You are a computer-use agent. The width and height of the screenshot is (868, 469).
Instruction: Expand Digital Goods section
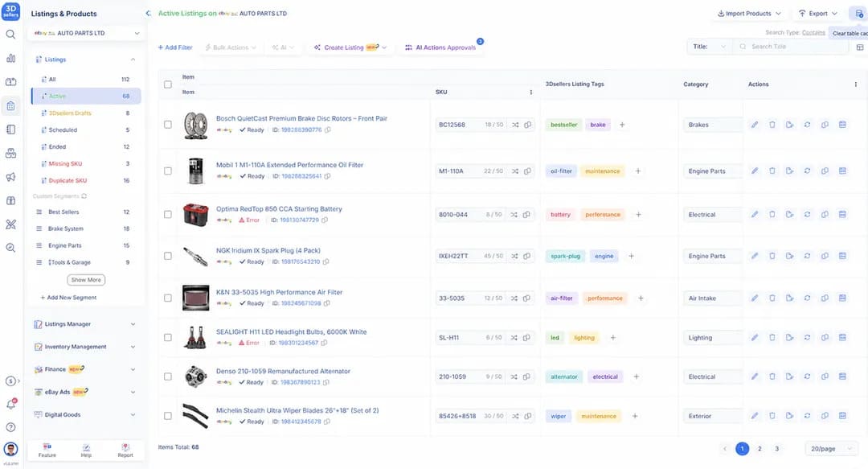86,414
